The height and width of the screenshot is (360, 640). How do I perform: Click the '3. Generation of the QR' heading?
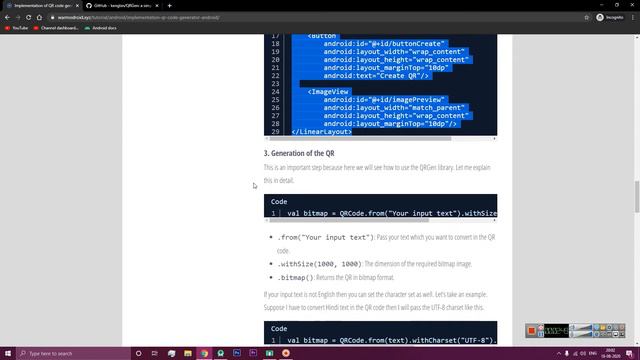(x=299, y=153)
